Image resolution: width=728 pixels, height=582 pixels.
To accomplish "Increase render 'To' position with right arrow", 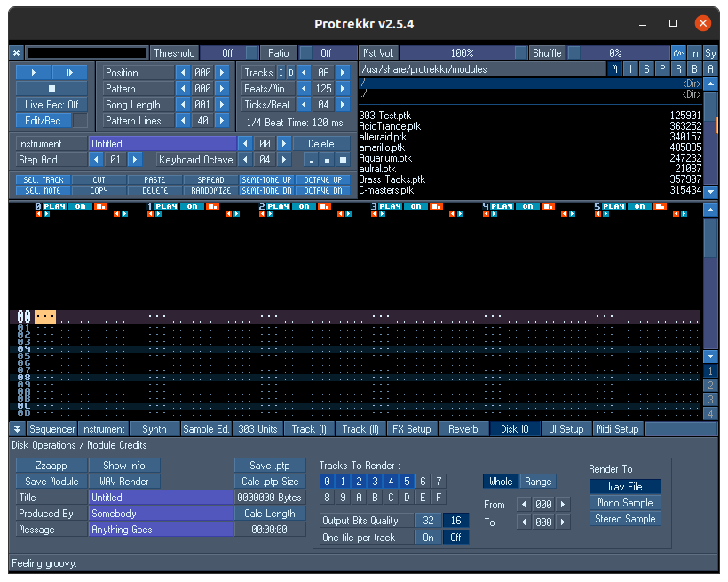I will [x=563, y=522].
